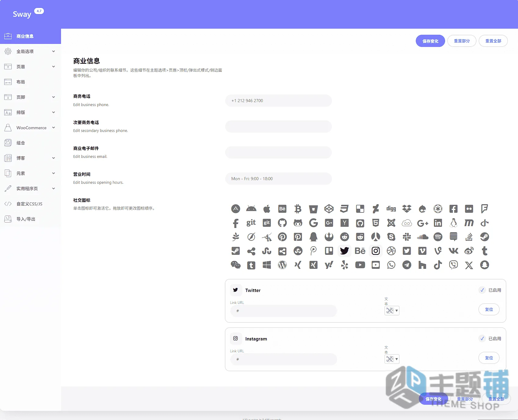Activate the Spotify social icon
518x420 pixels.
point(438,237)
